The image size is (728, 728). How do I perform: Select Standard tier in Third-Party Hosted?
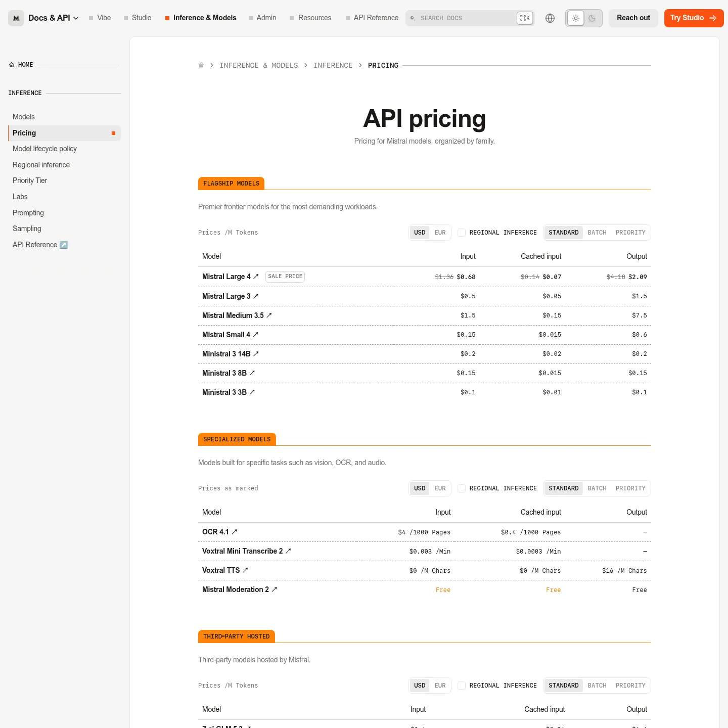(x=563, y=686)
